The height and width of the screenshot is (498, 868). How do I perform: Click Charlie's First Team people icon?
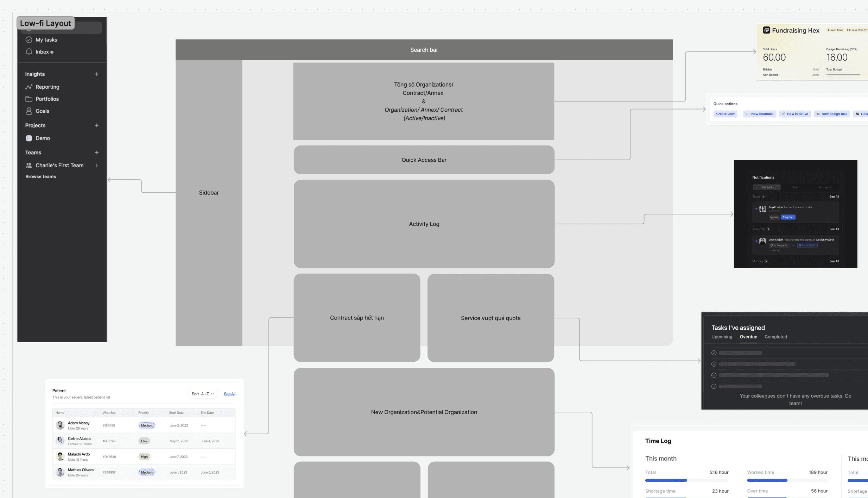(x=29, y=165)
